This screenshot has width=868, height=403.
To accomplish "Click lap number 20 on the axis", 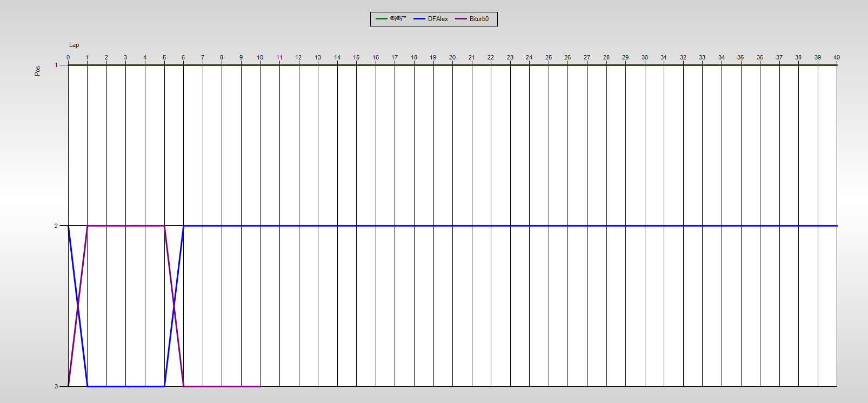I will tap(452, 57).
